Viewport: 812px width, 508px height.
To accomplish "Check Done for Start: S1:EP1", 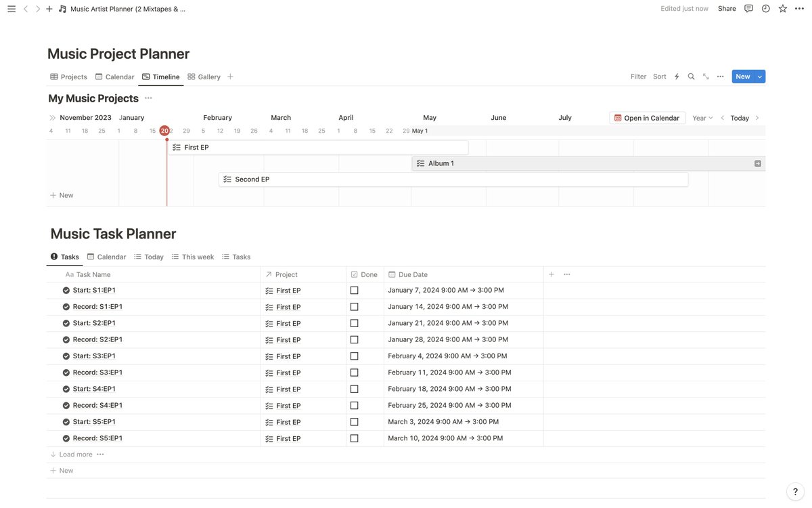I will point(354,291).
